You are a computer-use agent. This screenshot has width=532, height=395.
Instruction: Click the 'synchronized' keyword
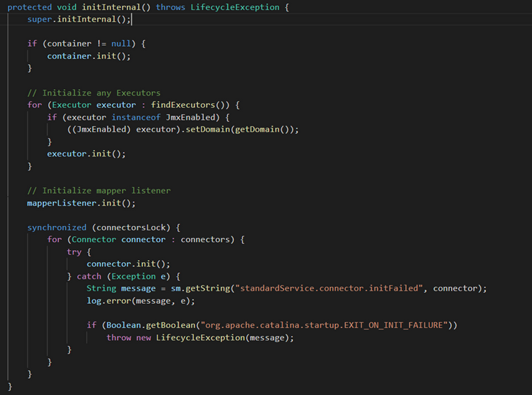point(57,228)
